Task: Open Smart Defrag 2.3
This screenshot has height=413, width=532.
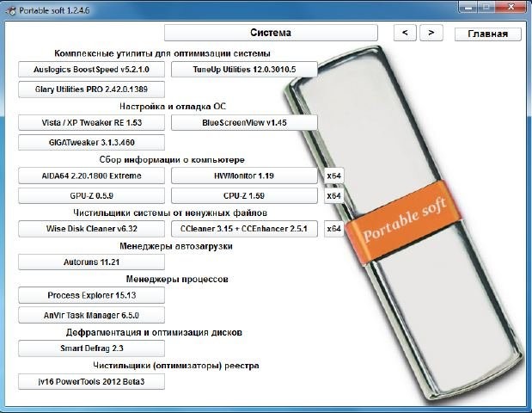Action: (91, 348)
